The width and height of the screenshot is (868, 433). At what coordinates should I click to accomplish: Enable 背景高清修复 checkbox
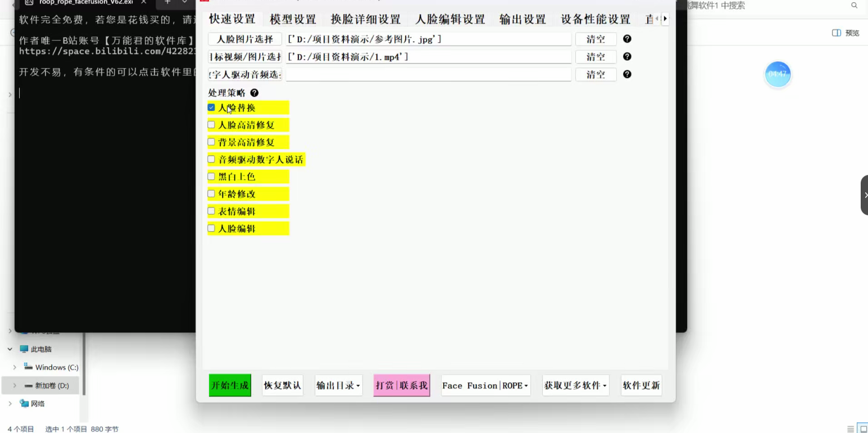(x=211, y=142)
